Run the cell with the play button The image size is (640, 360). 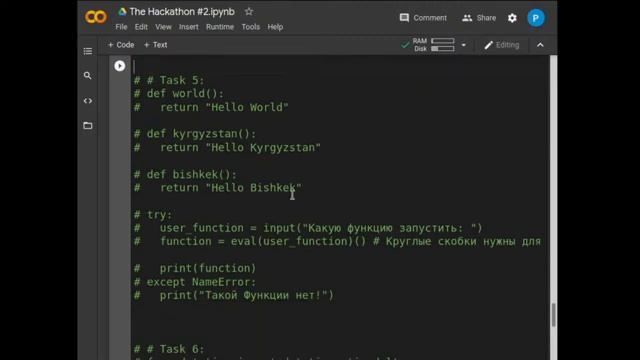coord(120,66)
